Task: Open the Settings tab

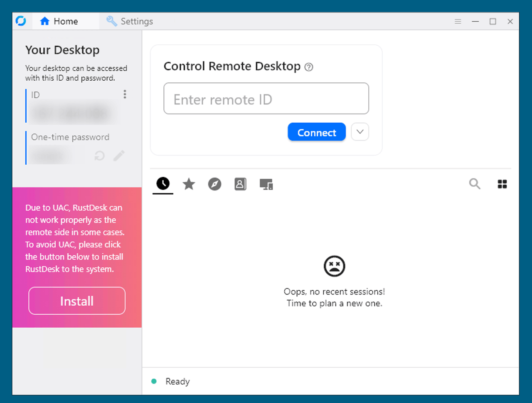Action: pos(130,21)
